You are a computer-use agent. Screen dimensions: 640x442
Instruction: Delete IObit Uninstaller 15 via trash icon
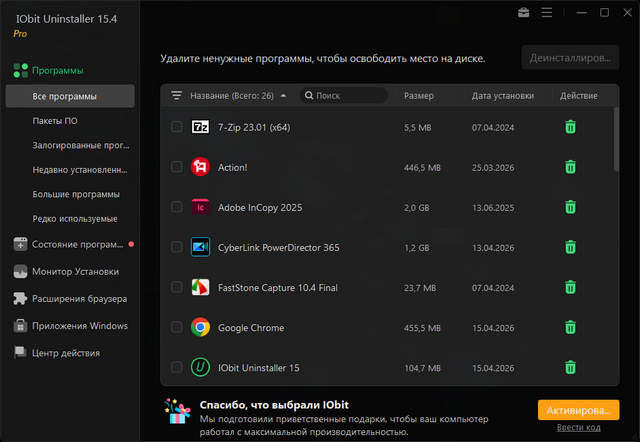click(x=571, y=367)
